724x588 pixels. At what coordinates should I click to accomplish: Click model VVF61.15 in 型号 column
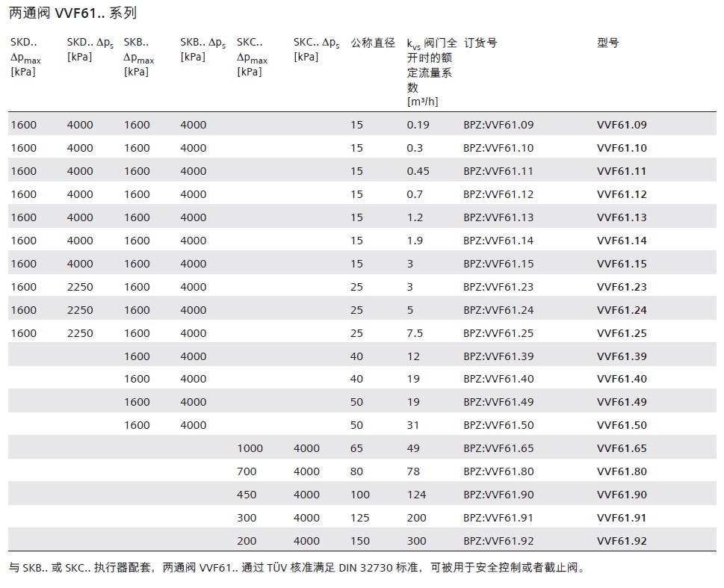point(622,263)
